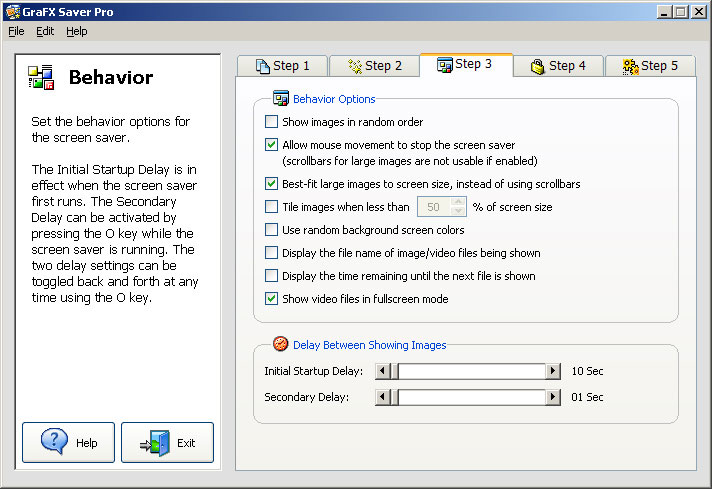Image resolution: width=712 pixels, height=489 pixels.
Task: Click the clock icon beside Delay Between Showing Images
Action: point(281,344)
